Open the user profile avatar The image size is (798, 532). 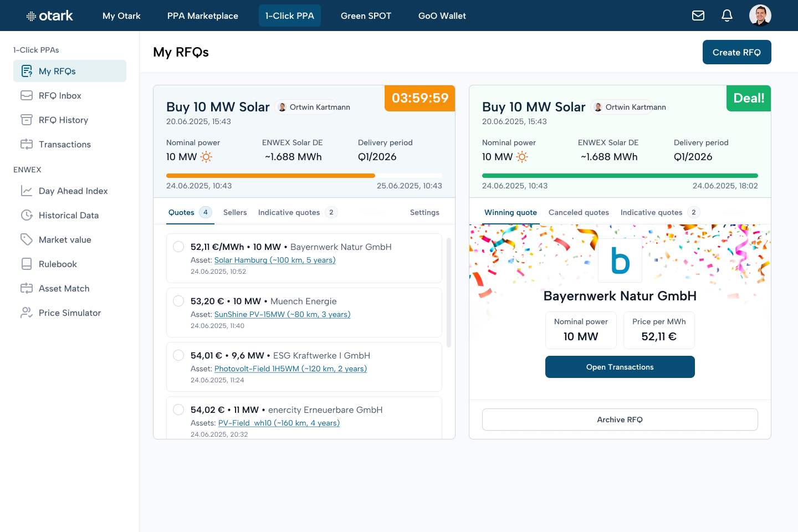(x=760, y=16)
